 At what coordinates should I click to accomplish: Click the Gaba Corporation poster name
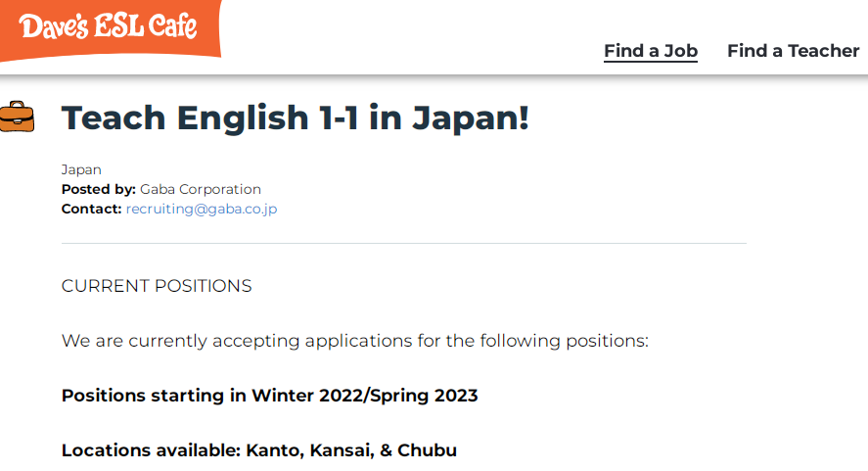tap(201, 189)
